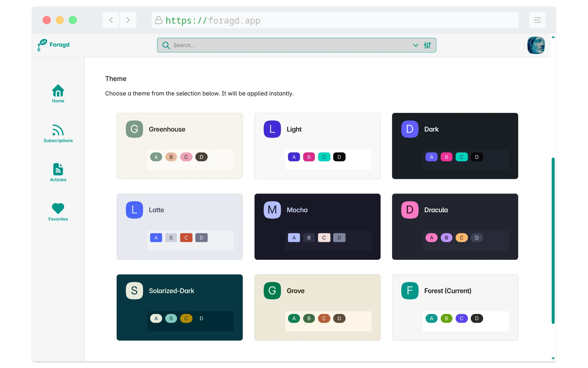Click the Subscriptions sidebar label
The width and height of the screenshot is (588, 368).
(x=58, y=140)
